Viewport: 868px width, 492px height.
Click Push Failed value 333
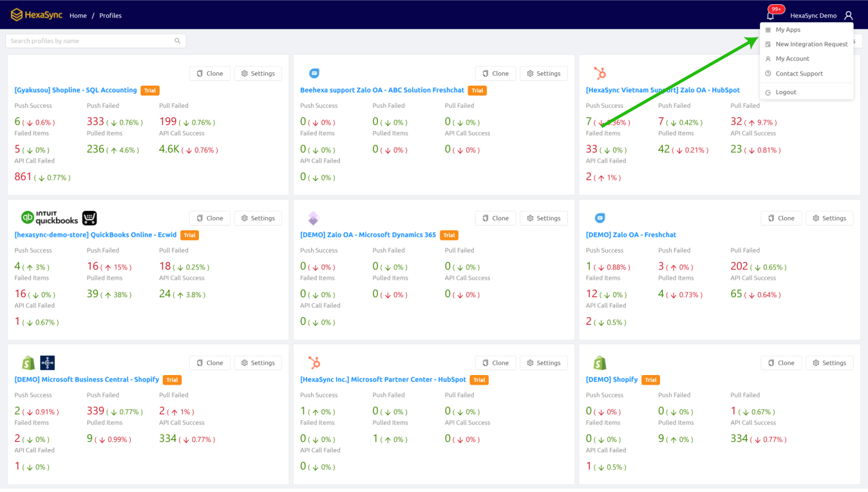[x=95, y=122]
